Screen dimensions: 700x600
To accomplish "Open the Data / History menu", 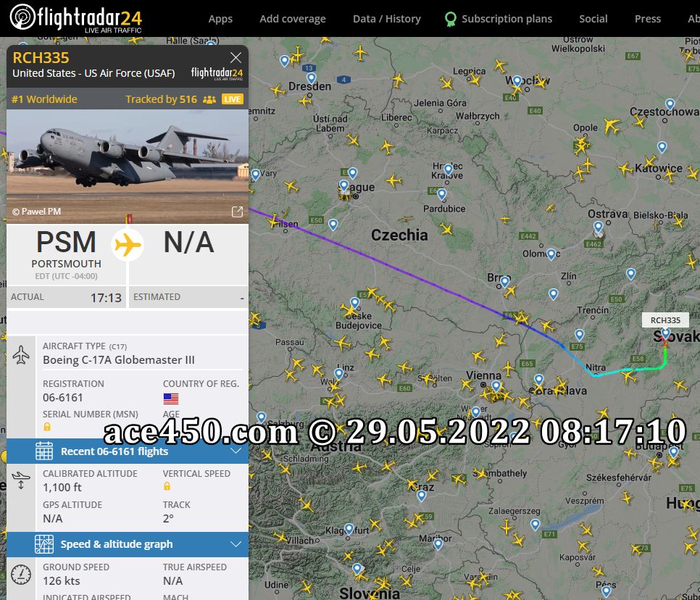I will (x=387, y=19).
